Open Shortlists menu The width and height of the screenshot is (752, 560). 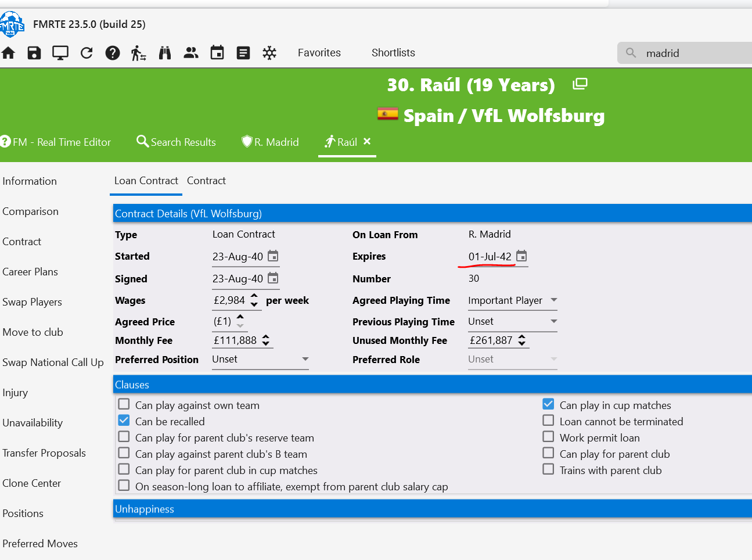[x=393, y=53]
